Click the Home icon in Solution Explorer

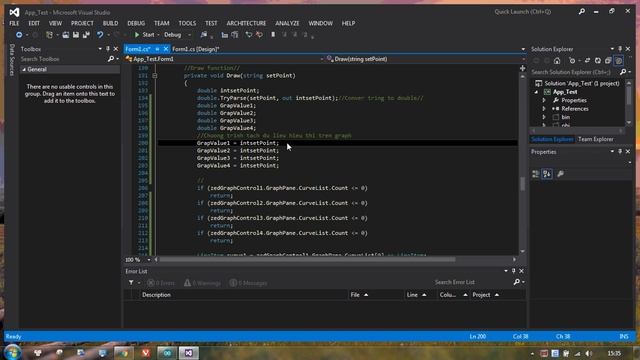tap(557, 61)
